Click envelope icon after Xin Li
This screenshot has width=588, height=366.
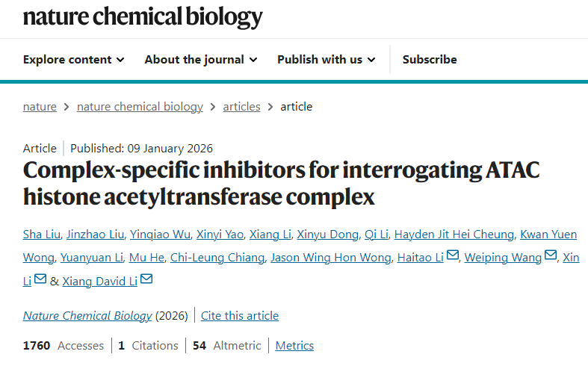(x=40, y=280)
